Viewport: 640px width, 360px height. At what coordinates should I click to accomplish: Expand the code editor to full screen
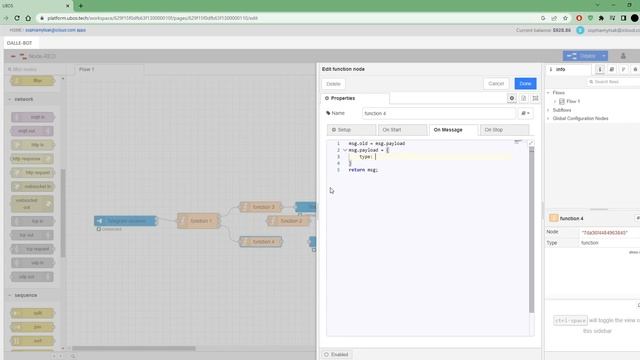531,143
